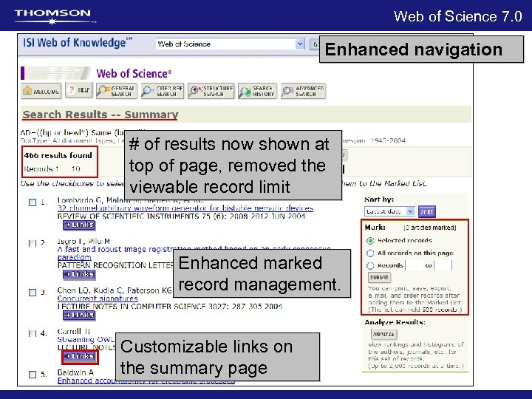This screenshot has height=399, width=532.
Task: Click the SORT button
Action: [427, 212]
